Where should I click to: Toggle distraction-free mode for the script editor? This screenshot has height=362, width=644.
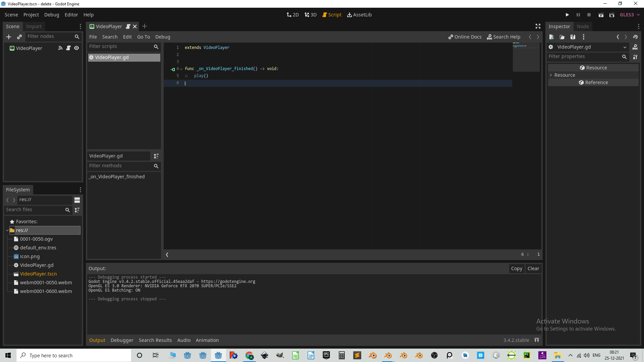538,26
